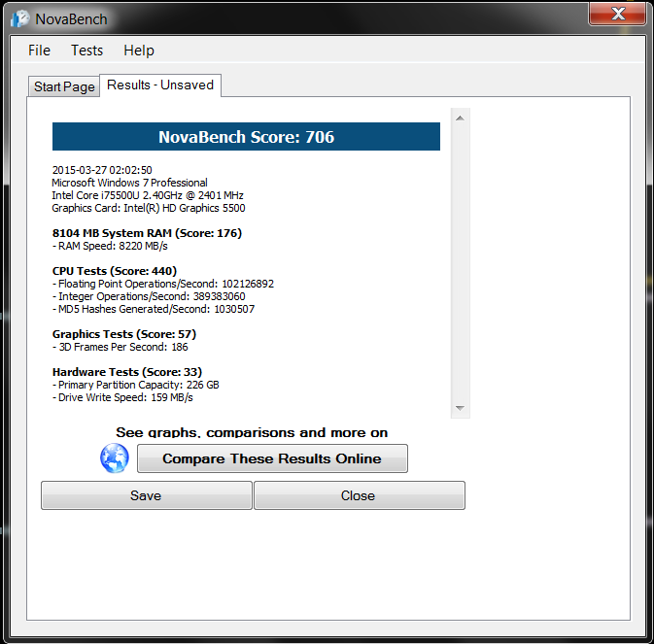Click the Intel Core i75500U processor line

point(148,195)
